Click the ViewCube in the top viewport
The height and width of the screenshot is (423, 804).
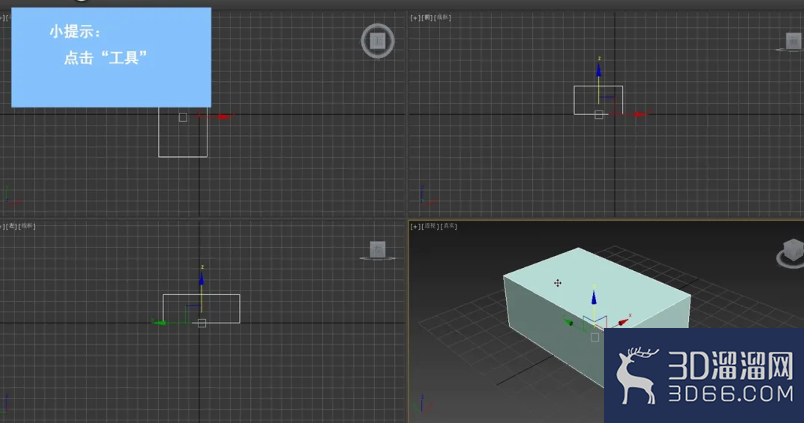tap(377, 41)
